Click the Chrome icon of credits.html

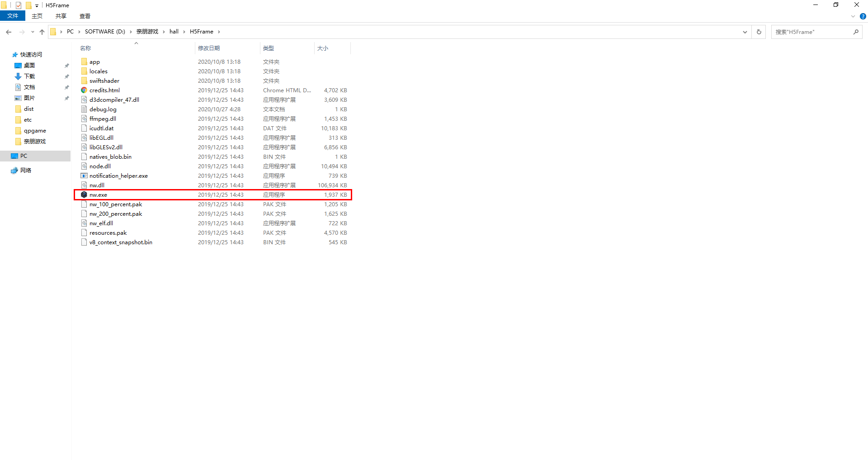click(x=84, y=90)
